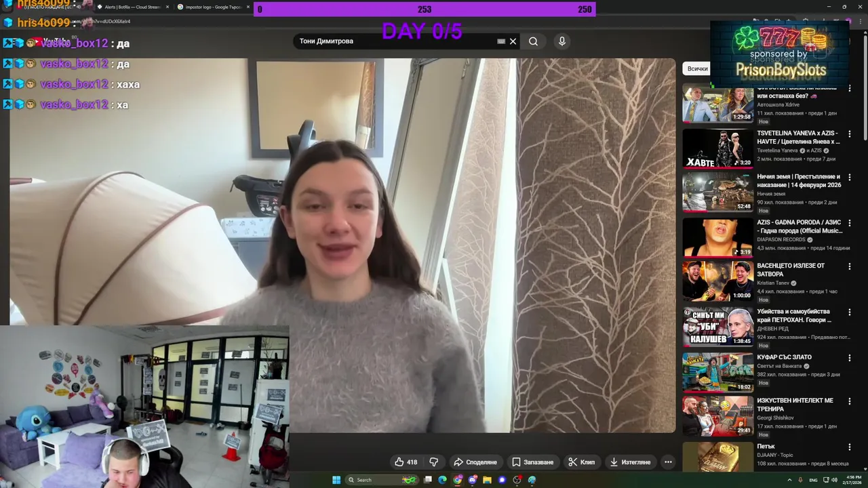Dislike the video with thumbs-down
This screenshot has height=488, width=868.
434,462
